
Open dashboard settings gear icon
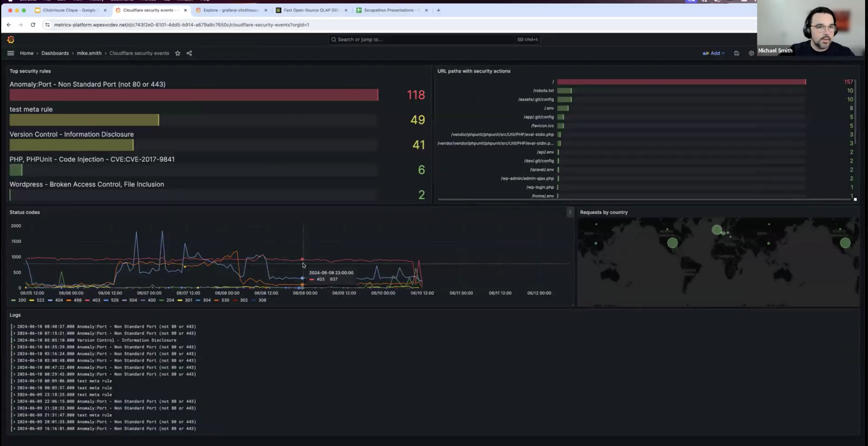click(751, 53)
